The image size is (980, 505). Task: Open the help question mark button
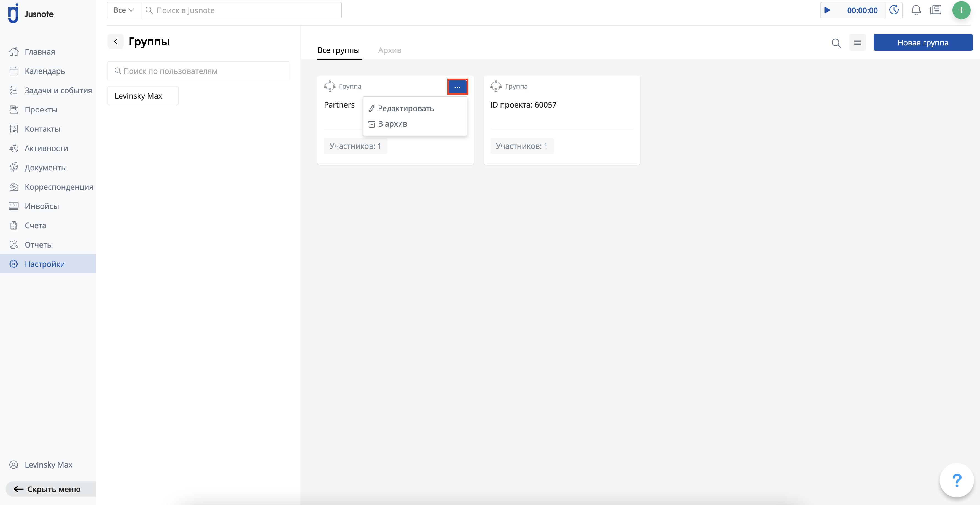956,480
